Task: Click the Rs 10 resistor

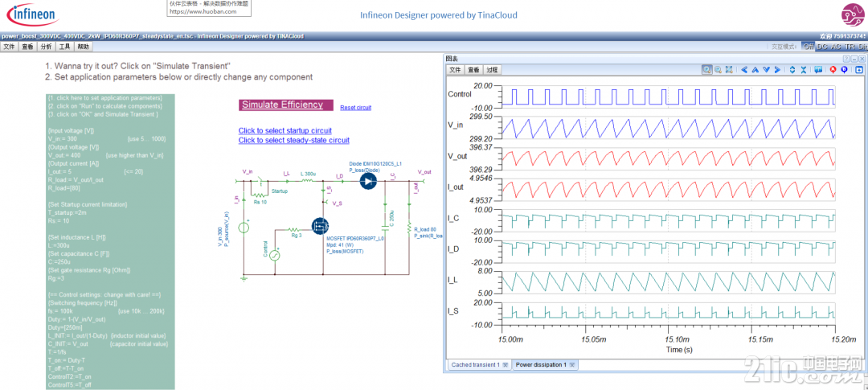Action: 260,195
